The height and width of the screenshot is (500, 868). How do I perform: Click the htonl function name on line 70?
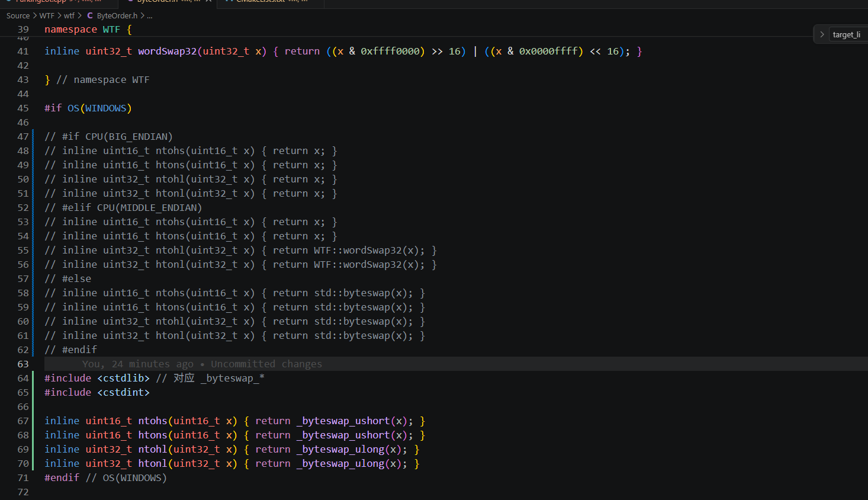click(x=153, y=464)
